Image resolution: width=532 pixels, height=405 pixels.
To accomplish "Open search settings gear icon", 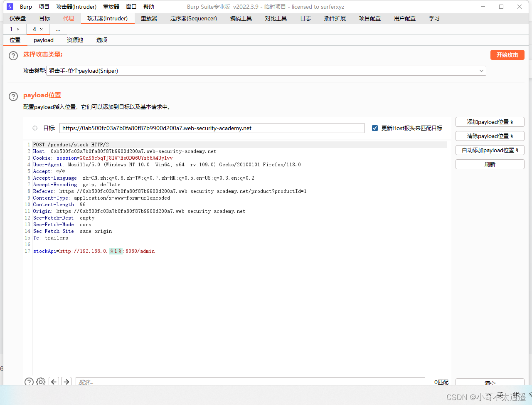I will pos(41,382).
